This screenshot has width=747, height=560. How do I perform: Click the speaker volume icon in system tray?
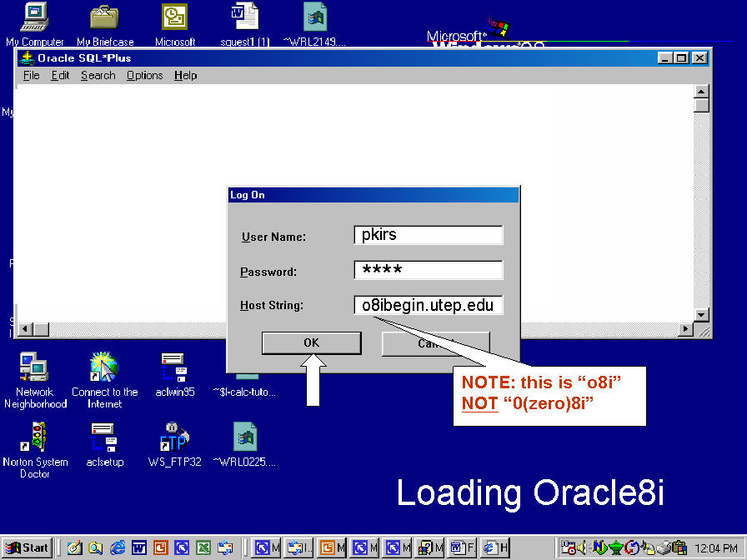coord(581,547)
